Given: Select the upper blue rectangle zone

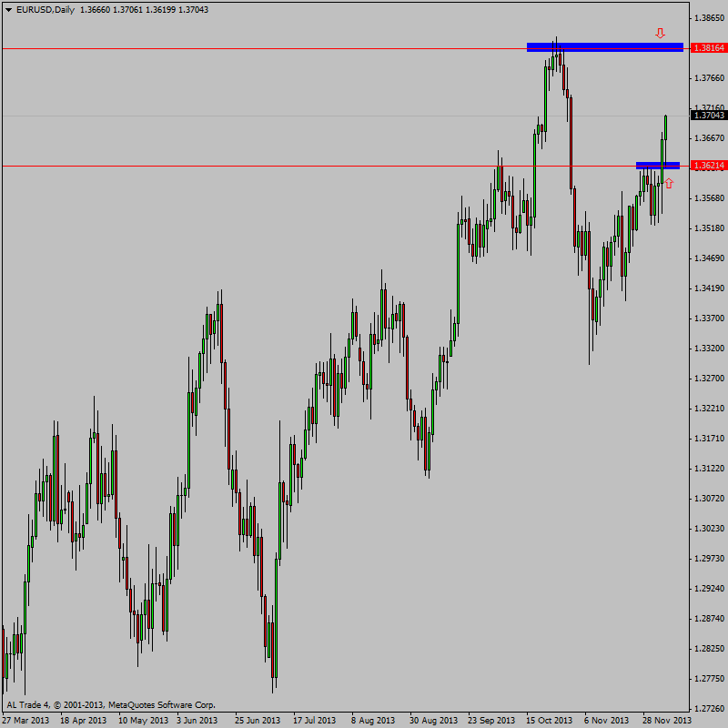Looking at the screenshot, I should (x=604, y=47).
